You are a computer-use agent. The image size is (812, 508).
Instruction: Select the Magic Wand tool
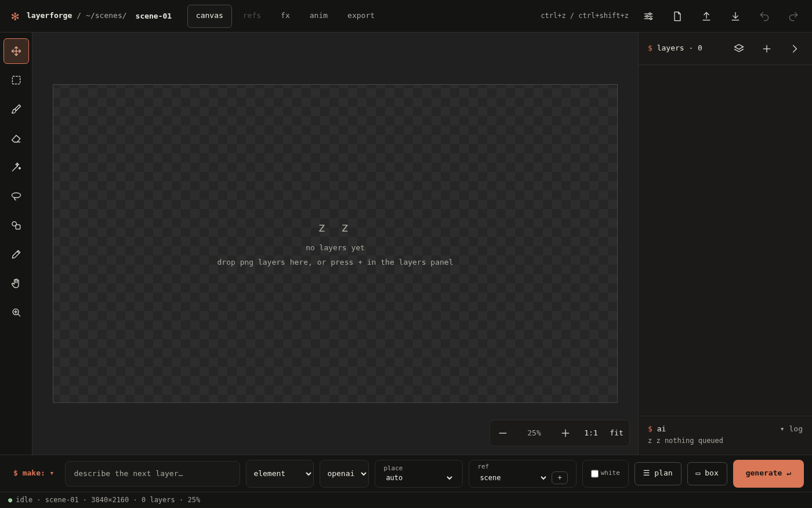coord(16,167)
